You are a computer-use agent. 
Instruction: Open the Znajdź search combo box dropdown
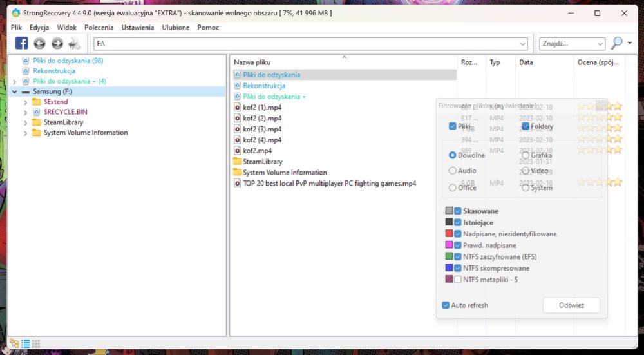pos(600,44)
